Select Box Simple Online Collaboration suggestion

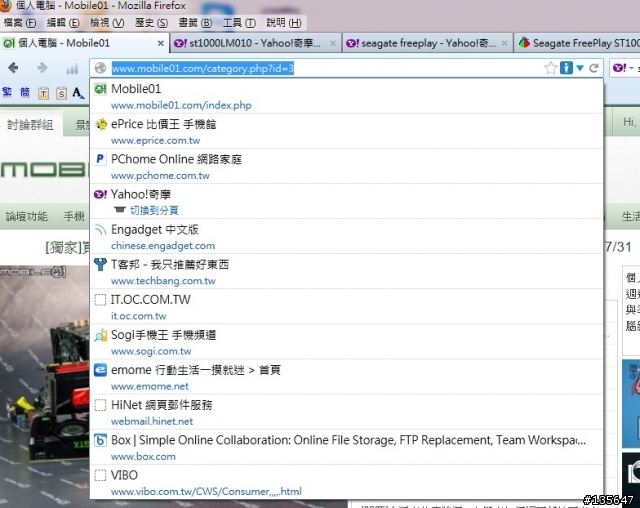click(x=346, y=447)
